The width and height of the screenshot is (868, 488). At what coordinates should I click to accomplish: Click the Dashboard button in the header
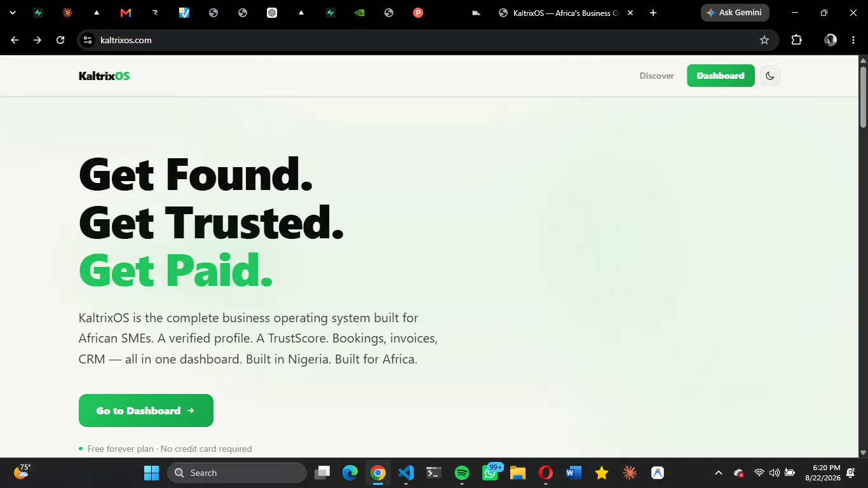pyautogui.click(x=721, y=76)
